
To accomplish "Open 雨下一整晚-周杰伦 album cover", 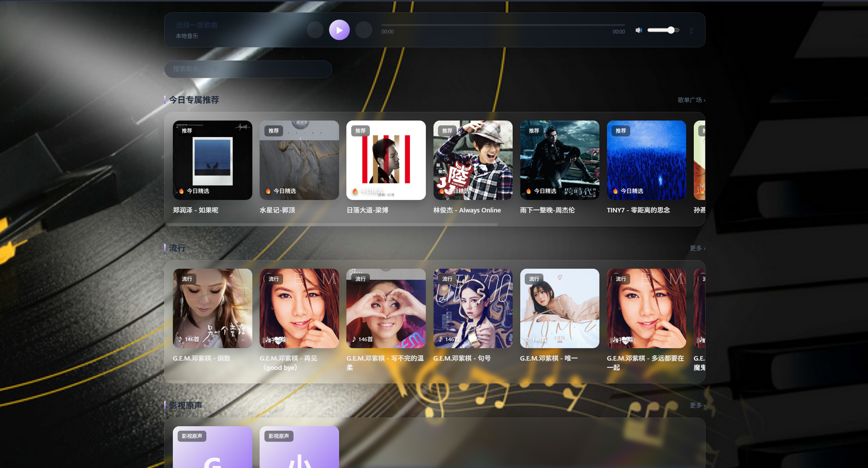I will point(560,160).
